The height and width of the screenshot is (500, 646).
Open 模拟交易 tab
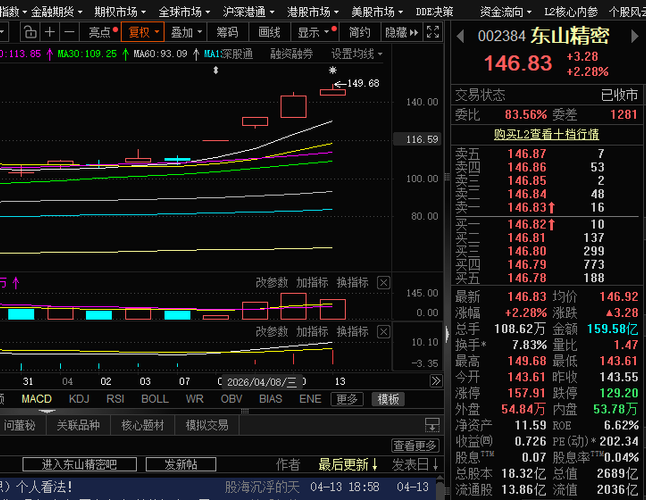click(x=207, y=425)
